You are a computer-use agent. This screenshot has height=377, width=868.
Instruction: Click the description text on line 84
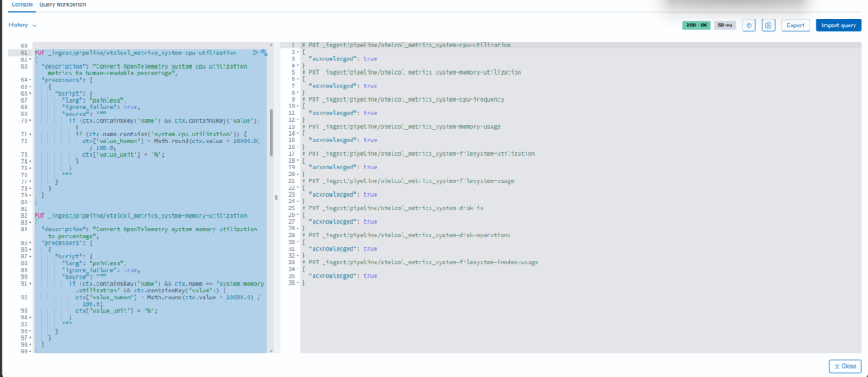149,232
